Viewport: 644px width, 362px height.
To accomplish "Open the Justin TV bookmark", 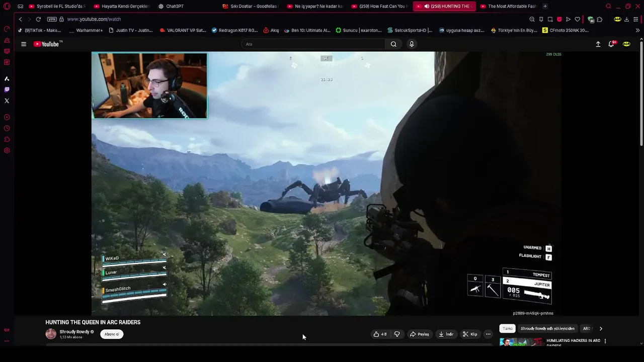I will pyautogui.click(x=131, y=30).
